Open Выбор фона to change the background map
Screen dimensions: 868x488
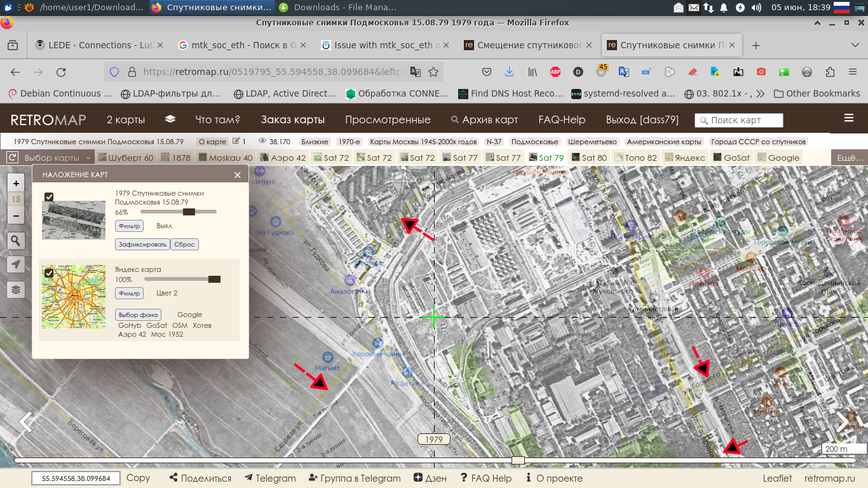[x=137, y=315]
